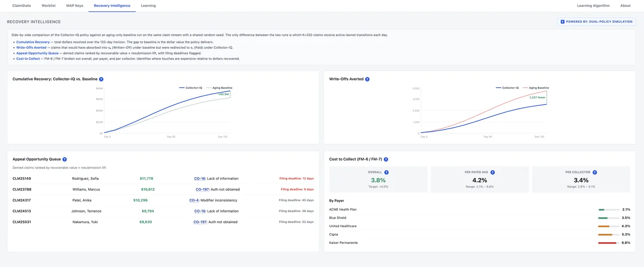
Task: Click CO-197 code link on Williams, Marcus row
Action: pos(203,189)
